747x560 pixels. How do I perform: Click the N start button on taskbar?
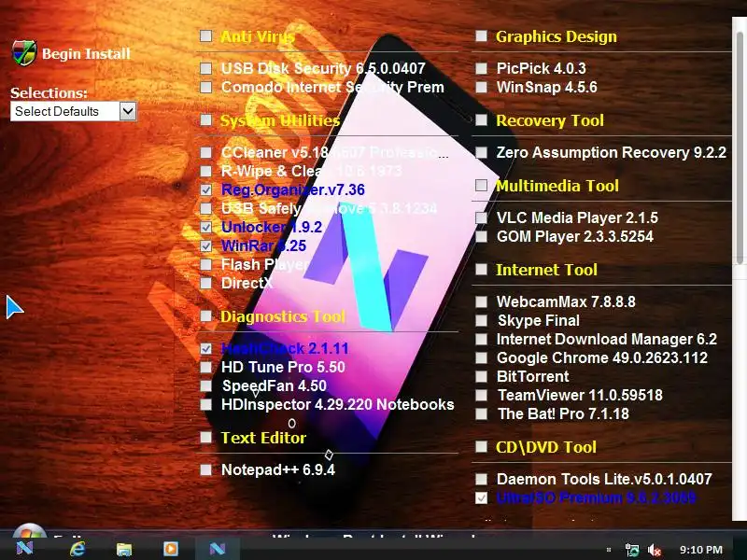25,548
